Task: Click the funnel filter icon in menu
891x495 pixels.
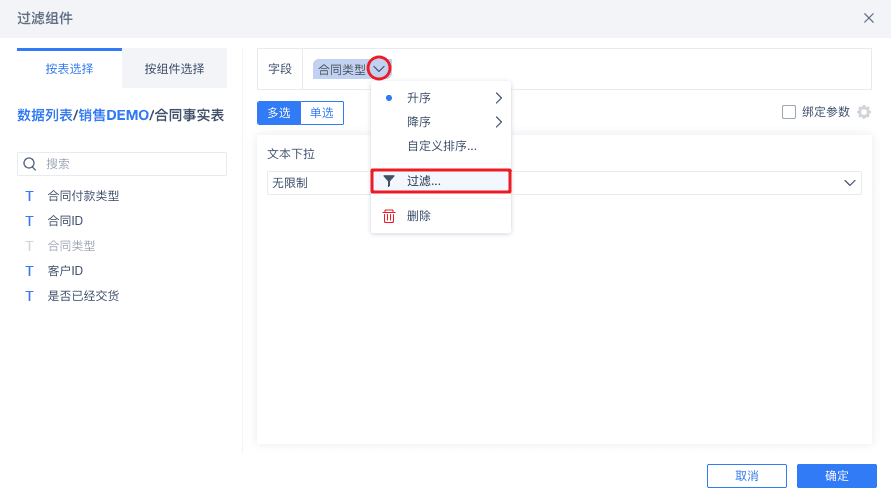Action: coord(389,181)
